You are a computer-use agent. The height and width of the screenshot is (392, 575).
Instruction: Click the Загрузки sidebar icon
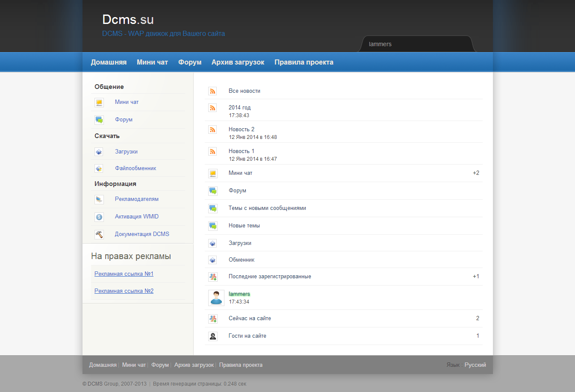click(99, 152)
